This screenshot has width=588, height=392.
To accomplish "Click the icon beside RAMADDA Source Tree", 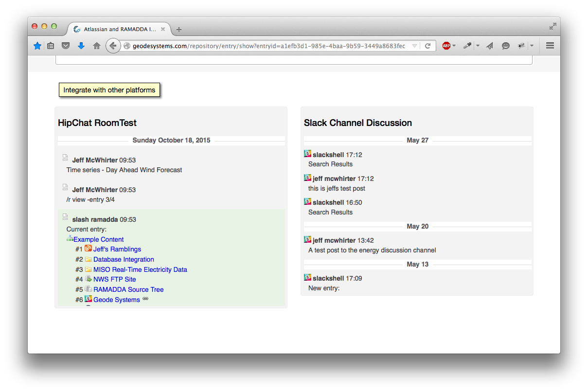I will (88, 289).
